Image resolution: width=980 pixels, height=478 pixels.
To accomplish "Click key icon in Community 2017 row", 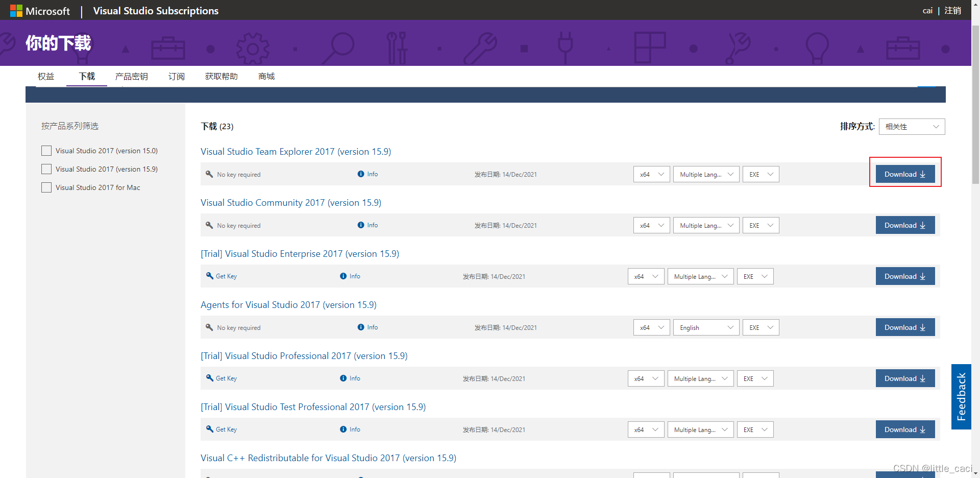I will 209,225.
